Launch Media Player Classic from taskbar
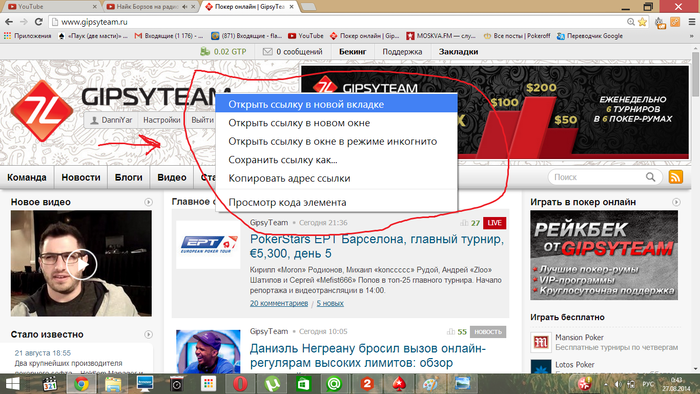This screenshot has height=394, width=700. point(50,384)
